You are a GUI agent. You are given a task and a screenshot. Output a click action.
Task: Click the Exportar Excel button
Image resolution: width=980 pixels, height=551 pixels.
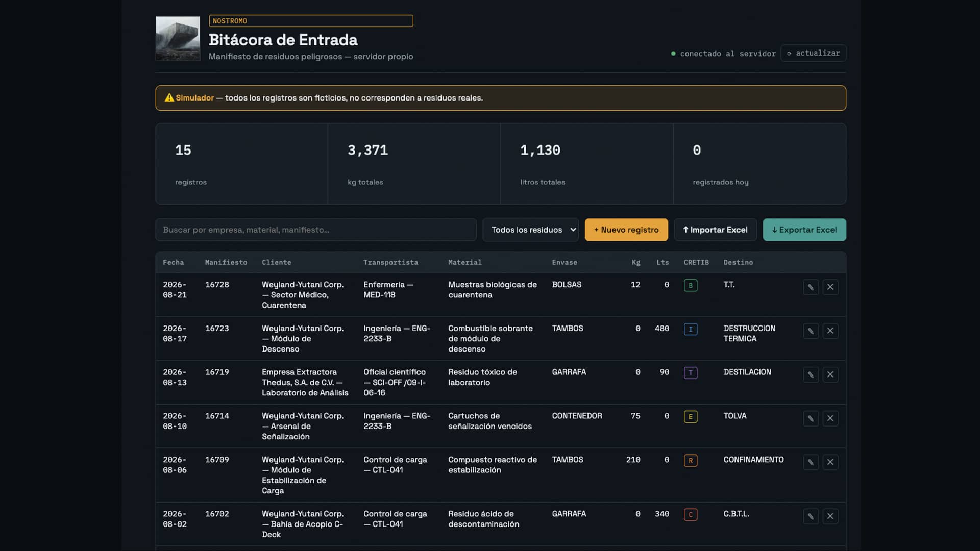804,230
